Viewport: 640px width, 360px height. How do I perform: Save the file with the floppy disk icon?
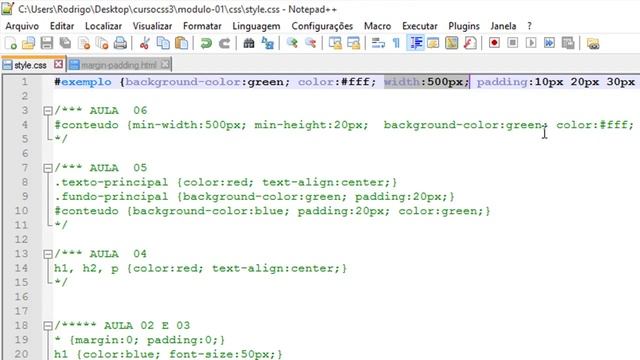pos(47,43)
